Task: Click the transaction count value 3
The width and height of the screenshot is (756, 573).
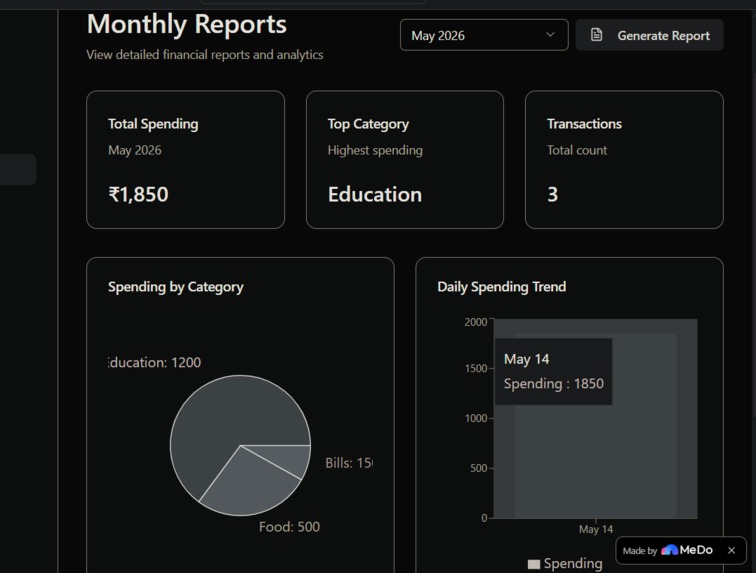Action: coord(553,194)
